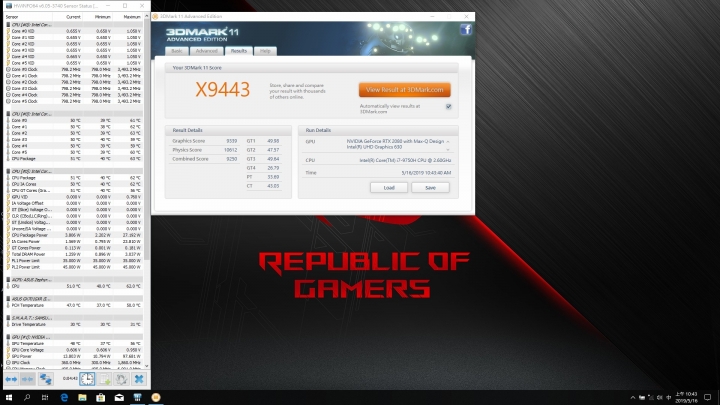
Task: Click the Load button in Run Details
Action: click(x=389, y=188)
